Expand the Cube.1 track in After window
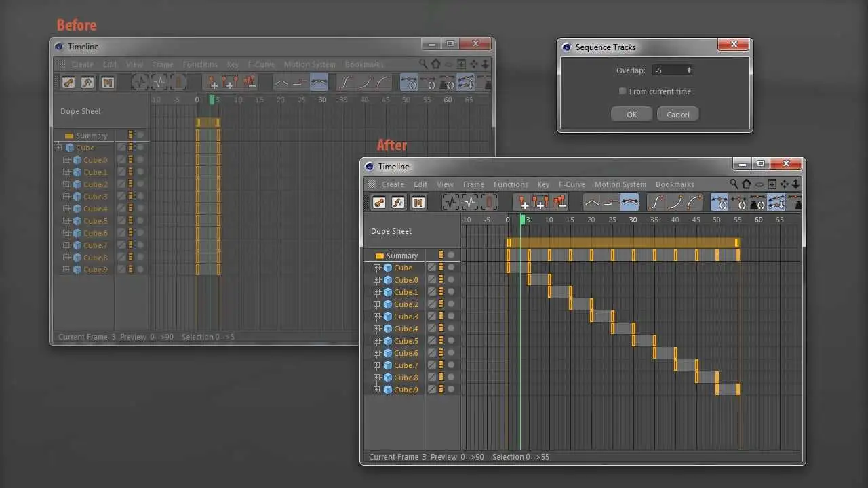This screenshot has width=868, height=488. click(x=377, y=292)
